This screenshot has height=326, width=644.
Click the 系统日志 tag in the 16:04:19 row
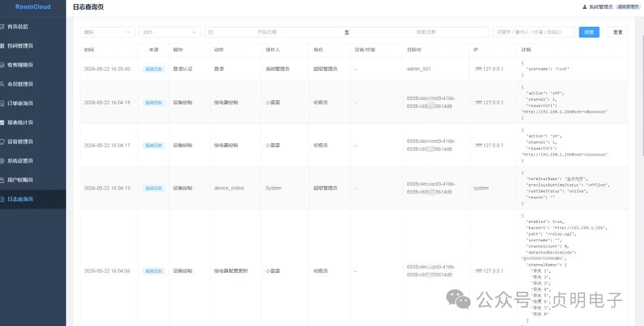[154, 103]
